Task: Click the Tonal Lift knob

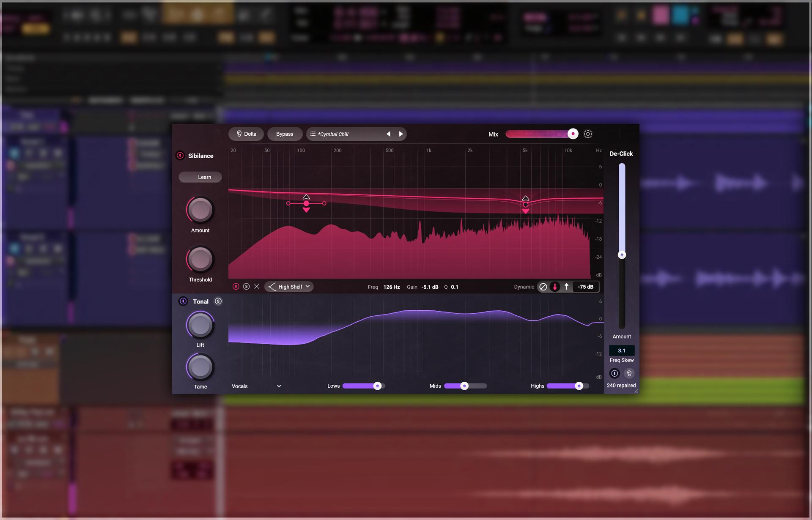Action: tap(200, 325)
